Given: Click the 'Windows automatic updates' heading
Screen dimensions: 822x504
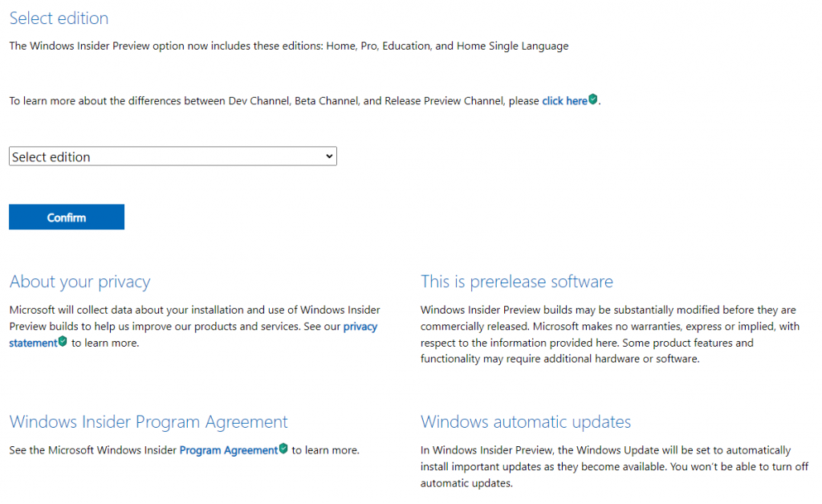Looking at the screenshot, I should (x=526, y=422).
